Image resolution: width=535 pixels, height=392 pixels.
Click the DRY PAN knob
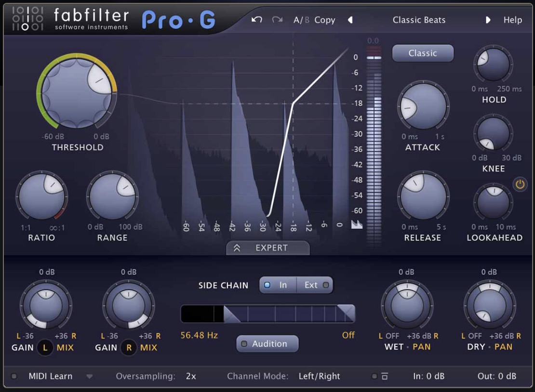click(490, 306)
